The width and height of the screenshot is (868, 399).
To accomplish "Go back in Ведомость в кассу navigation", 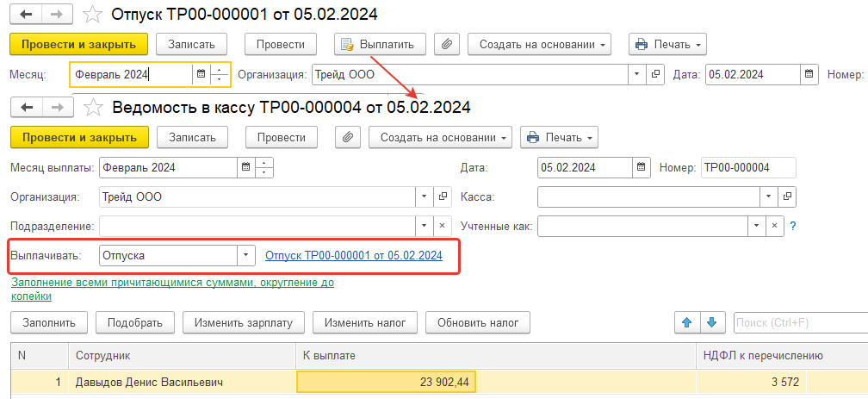I will coord(26,107).
